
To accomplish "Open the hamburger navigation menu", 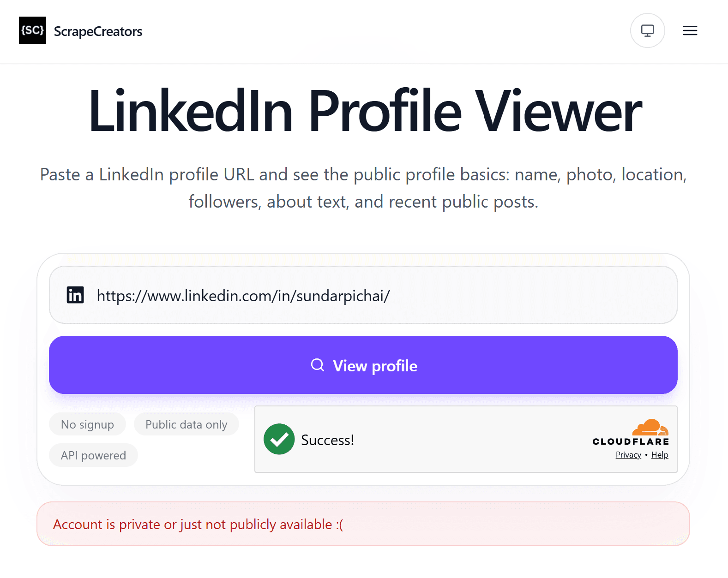I will pyautogui.click(x=690, y=30).
